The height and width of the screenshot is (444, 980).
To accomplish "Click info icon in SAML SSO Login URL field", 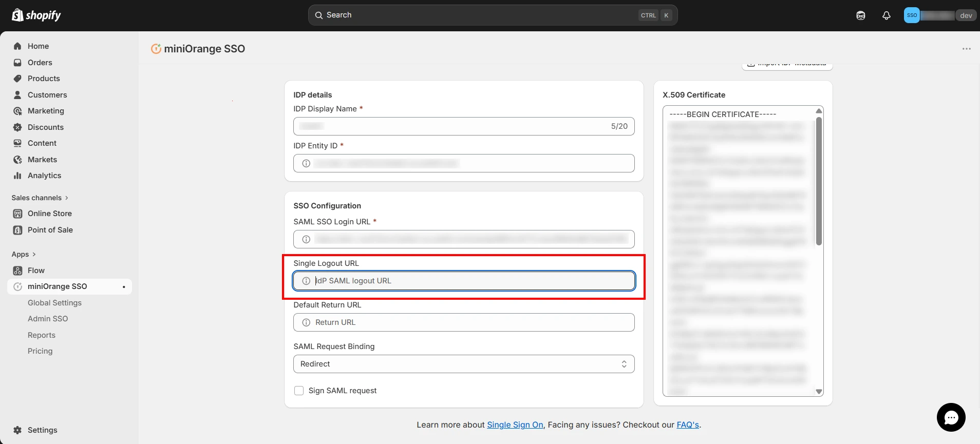I will [306, 239].
